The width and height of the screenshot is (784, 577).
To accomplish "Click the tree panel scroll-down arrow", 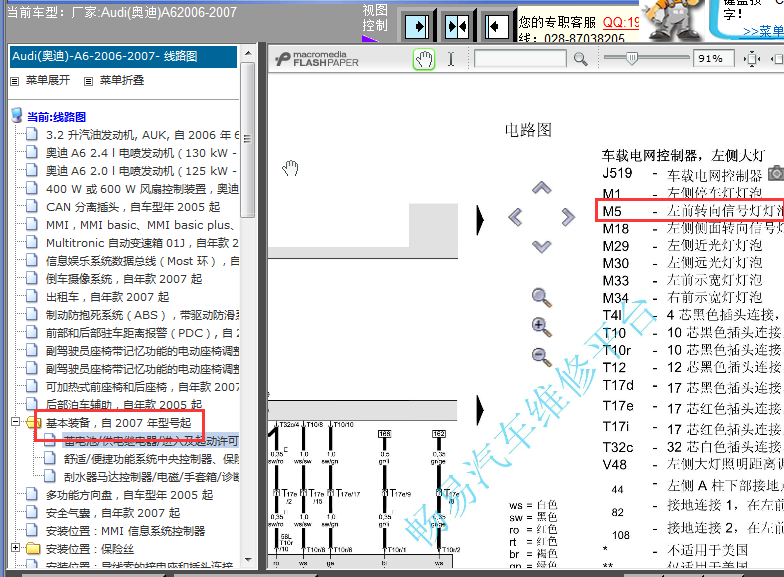I will (x=248, y=560).
